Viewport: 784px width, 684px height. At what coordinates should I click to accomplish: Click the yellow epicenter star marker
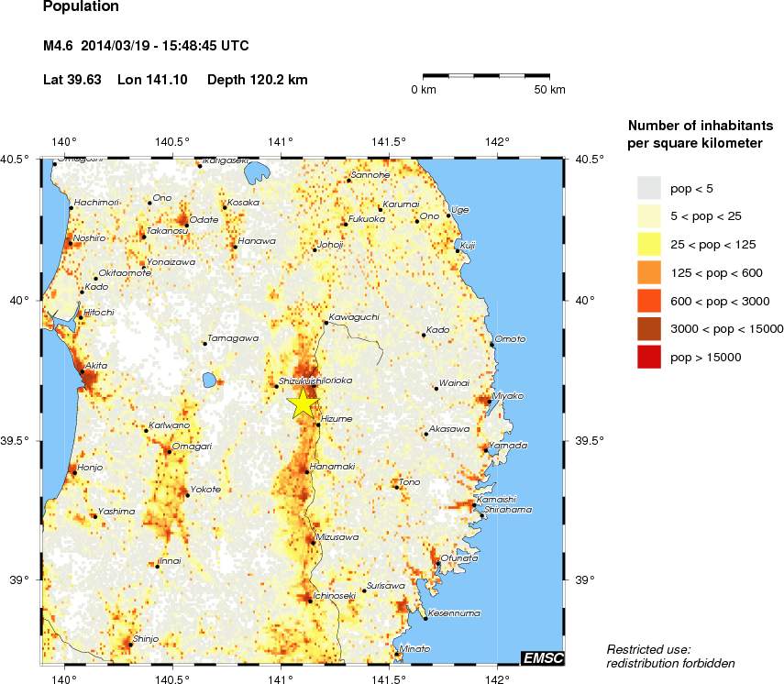coord(302,403)
